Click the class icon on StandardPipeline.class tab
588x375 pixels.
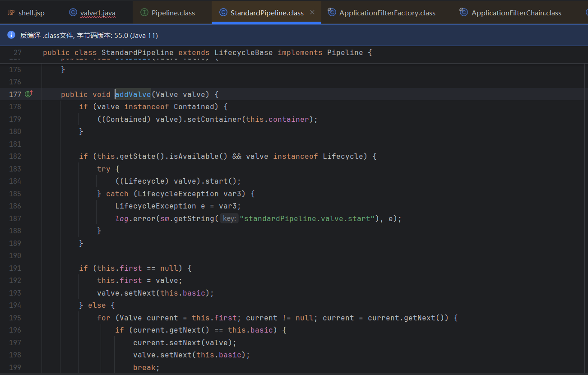[x=223, y=13]
